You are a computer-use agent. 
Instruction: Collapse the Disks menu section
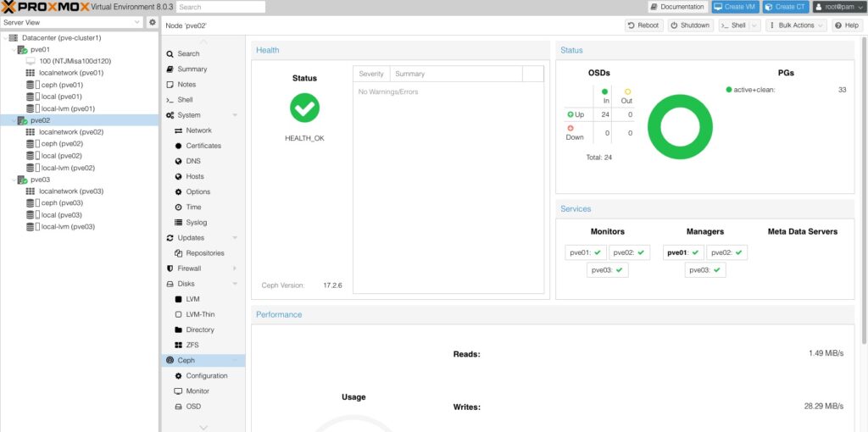coord(235,284)
